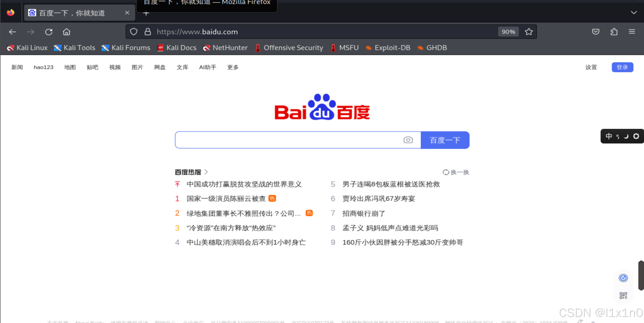
Task: Open the Offensive Security bookmark
Action: 289,48
